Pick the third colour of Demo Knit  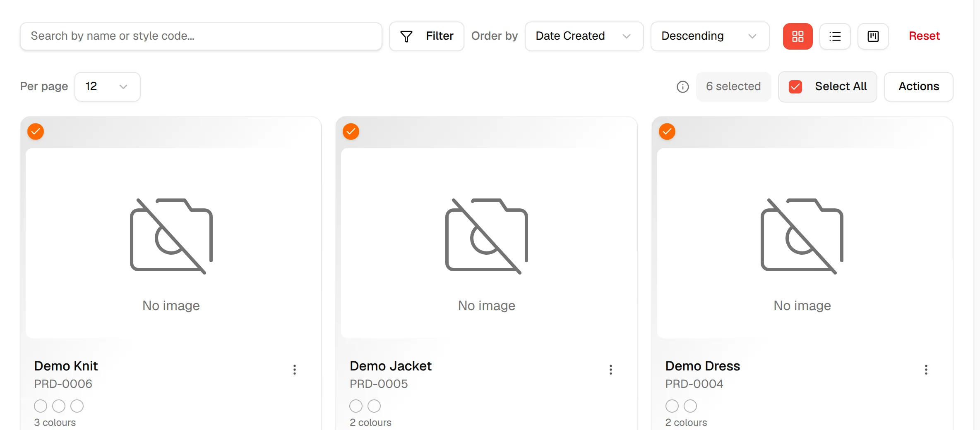coord(77,406)
